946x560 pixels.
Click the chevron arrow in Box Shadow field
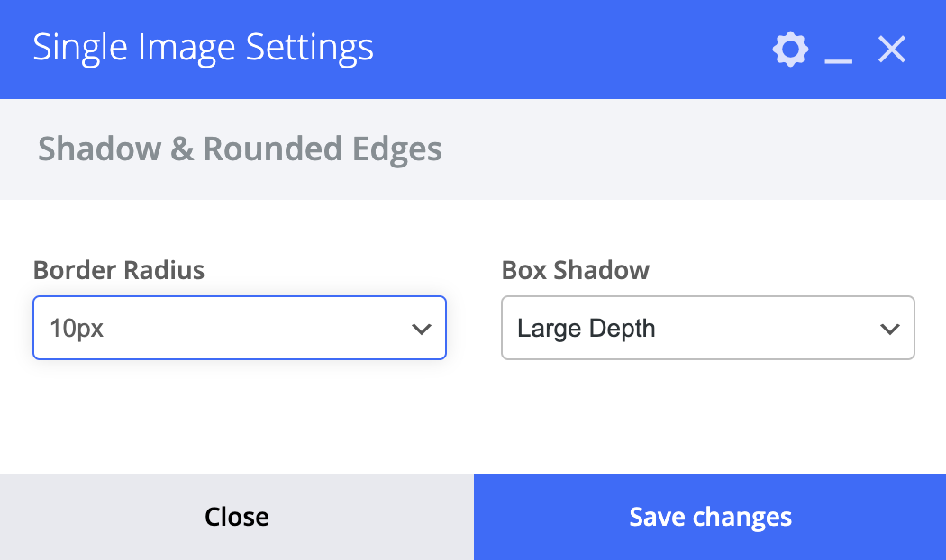click(890, 330)
